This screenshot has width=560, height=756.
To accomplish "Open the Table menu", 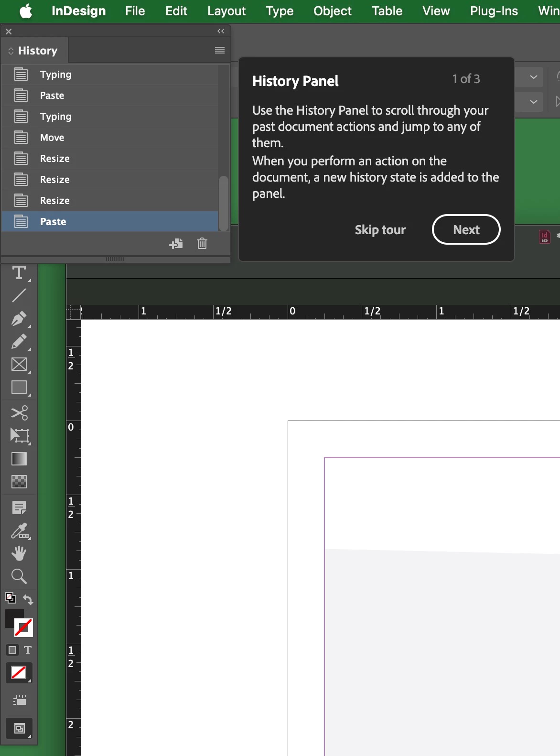I will click(x=388, y=11).
